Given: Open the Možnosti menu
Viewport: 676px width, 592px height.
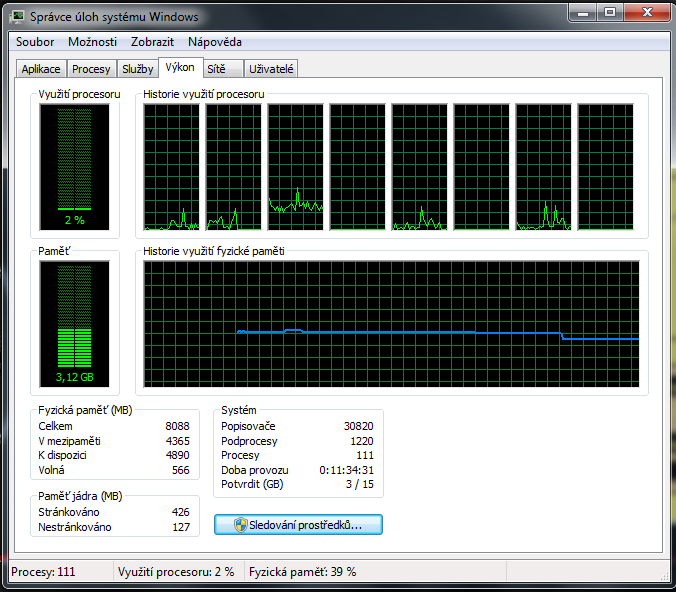Looking at the screenshot, I should [x=92, y=42].
